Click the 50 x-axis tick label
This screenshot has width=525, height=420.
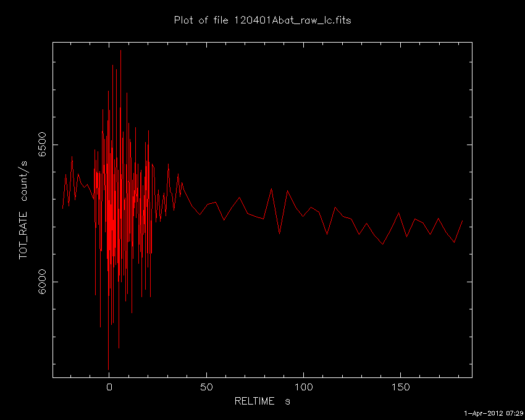(x=206, y=387)
